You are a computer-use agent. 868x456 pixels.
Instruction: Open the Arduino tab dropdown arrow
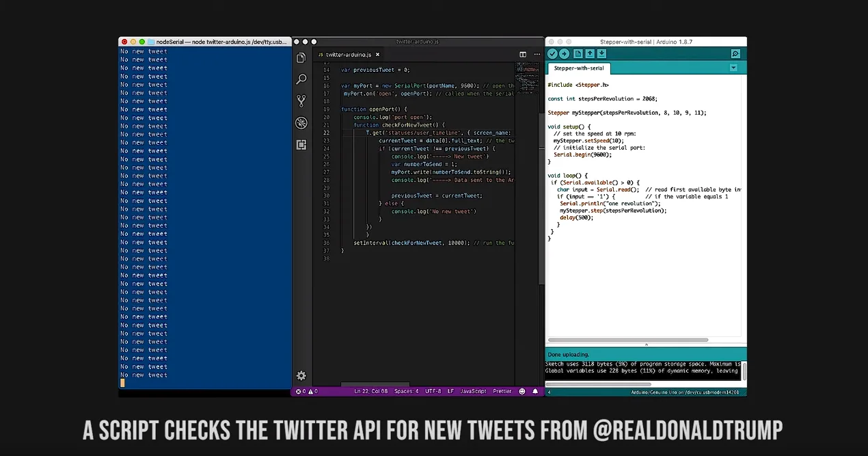pos(733,68)
